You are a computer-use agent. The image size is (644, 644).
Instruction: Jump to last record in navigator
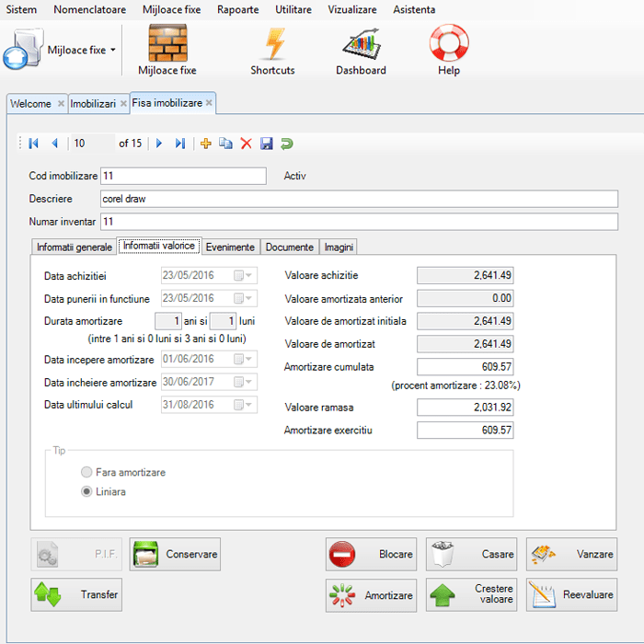point(180,144)
